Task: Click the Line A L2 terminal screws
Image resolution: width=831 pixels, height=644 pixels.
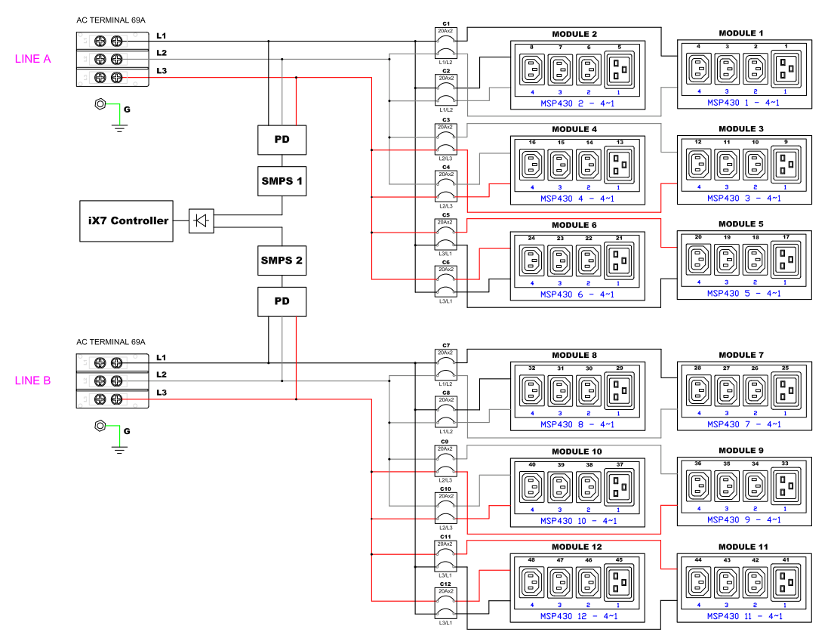Action: [108, 59]
